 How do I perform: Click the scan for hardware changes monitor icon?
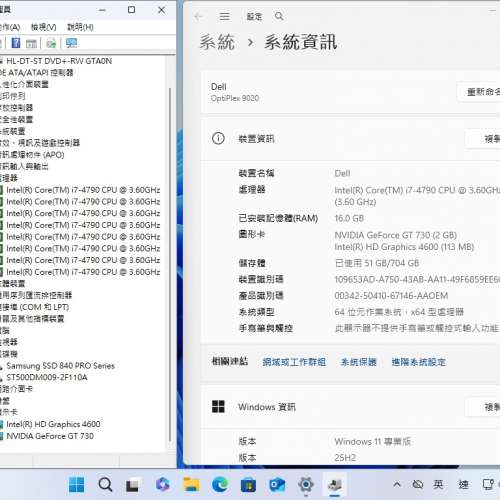[x=71, y=43]
